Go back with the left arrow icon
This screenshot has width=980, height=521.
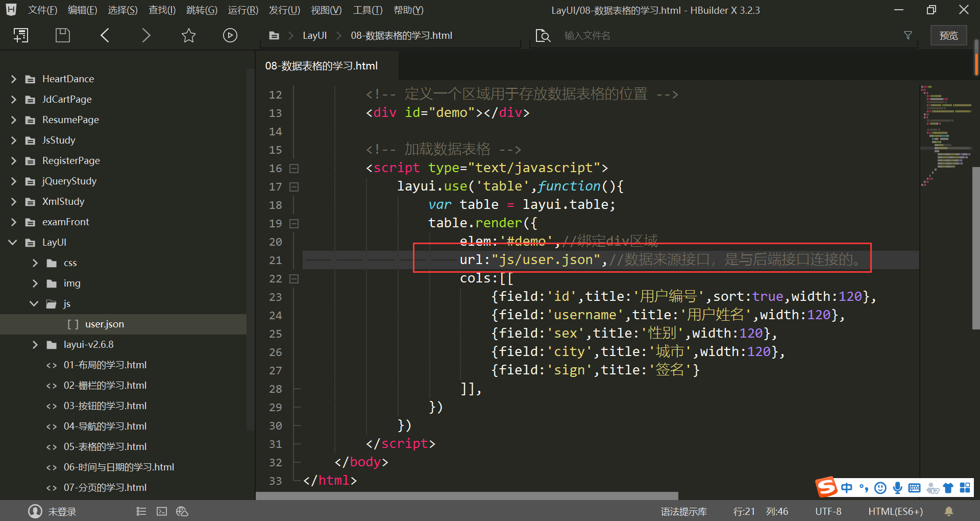105,35
